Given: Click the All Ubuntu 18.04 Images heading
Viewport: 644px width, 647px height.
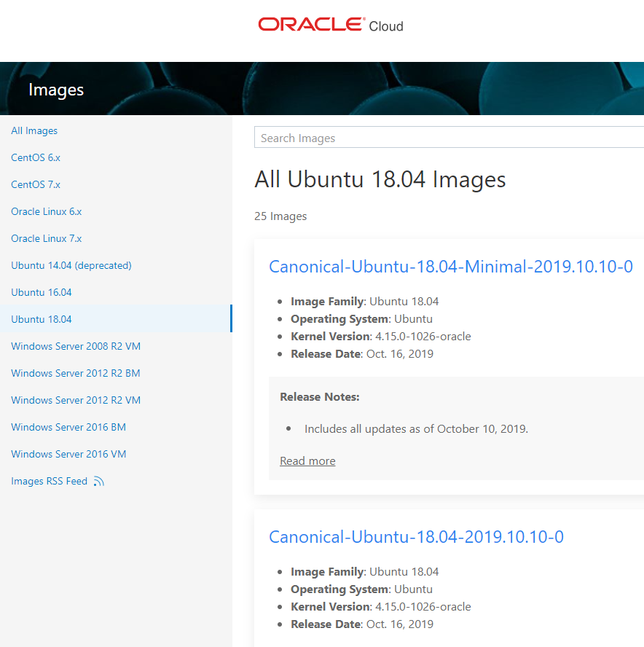Looking at the screenshot, I should [380, 179].
